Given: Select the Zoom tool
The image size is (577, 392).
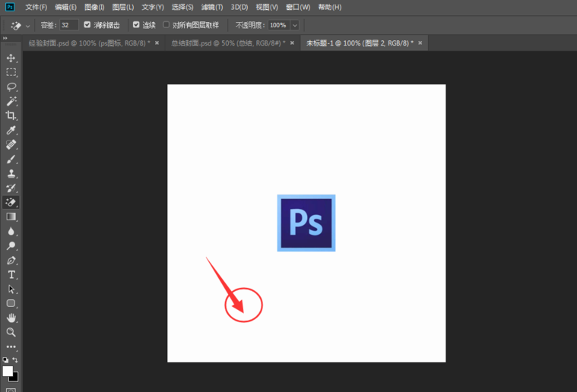Looking at the screenshot, I should (11, 332).
